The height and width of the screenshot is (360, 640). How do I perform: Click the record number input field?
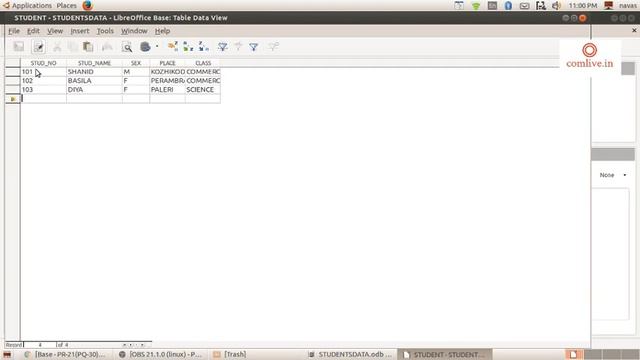[40, 345]
